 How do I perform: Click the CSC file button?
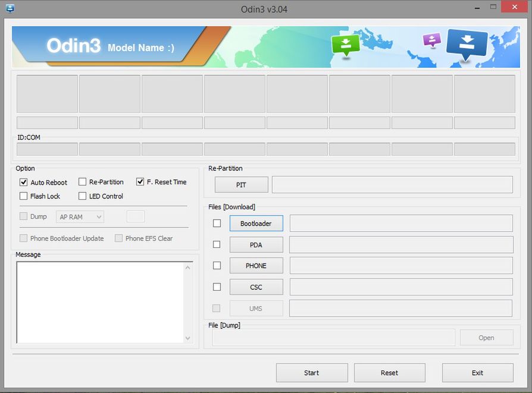point(256,287)
